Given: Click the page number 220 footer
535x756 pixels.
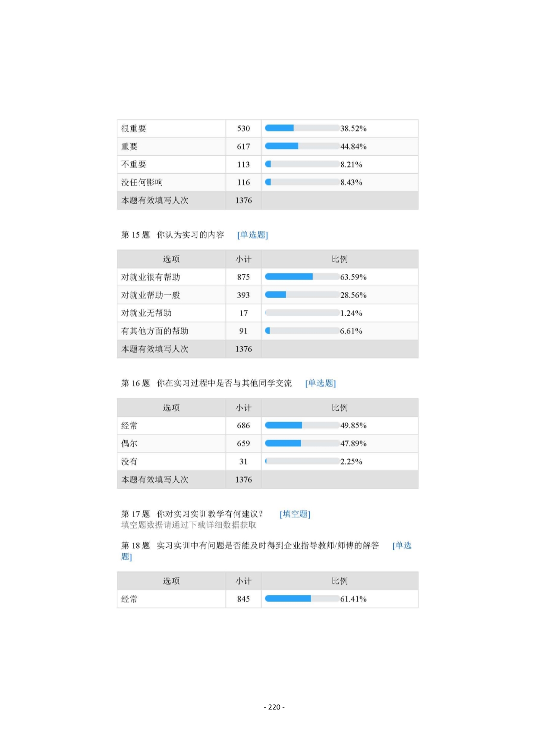Looking at the screenshot, I should pyautogui.click(x=274, y=707).
